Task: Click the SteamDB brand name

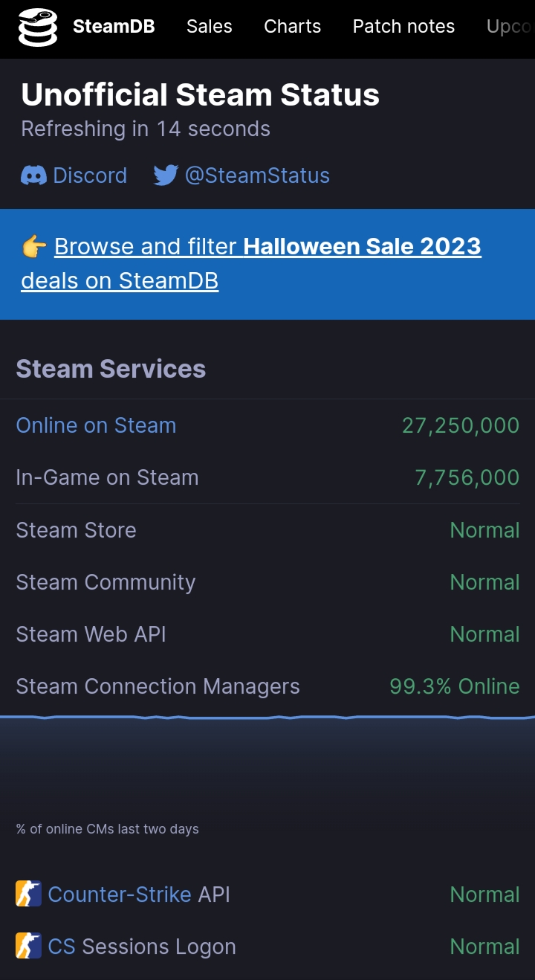Action: pos(114,27)
